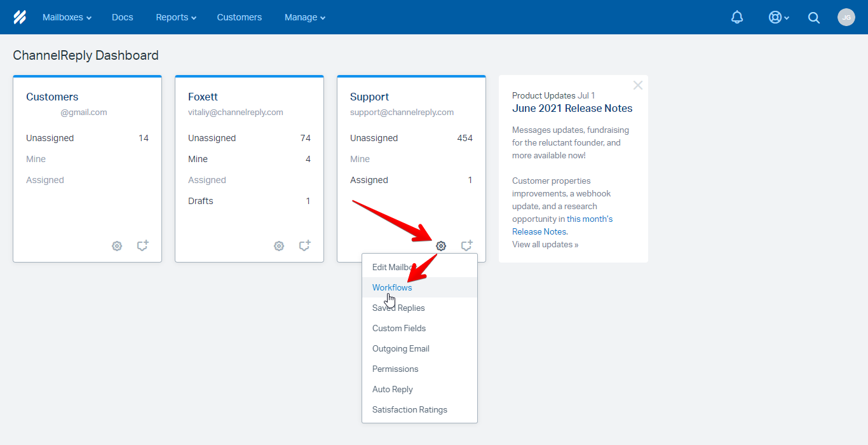
Task: Click View all updates link
Action: coord(545,244)
